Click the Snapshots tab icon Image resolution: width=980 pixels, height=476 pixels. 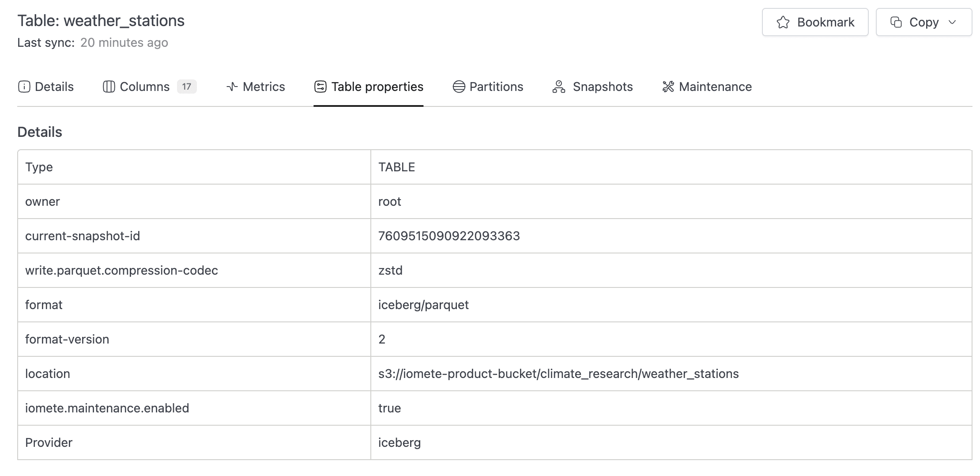click(559, 87)
